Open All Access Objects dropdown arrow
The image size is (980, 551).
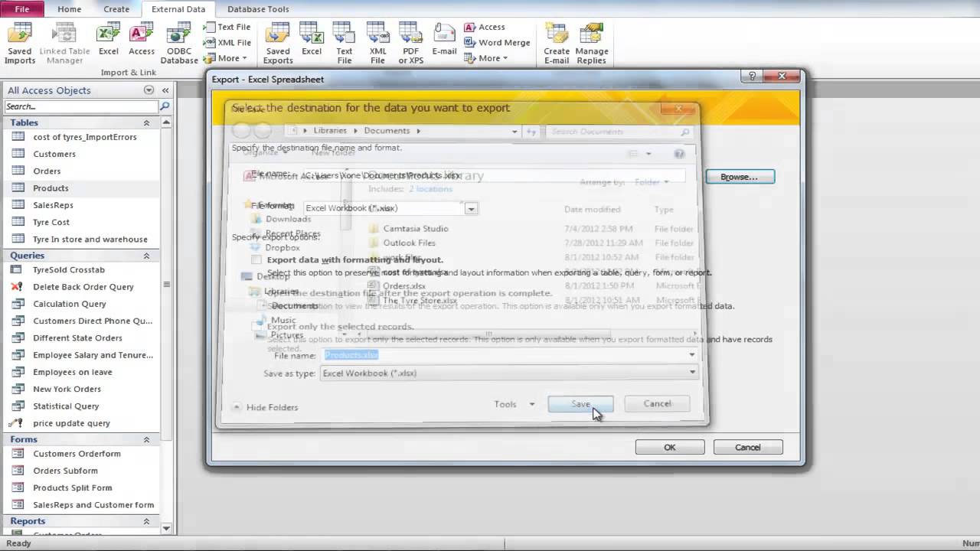click(x=149, y=90)
